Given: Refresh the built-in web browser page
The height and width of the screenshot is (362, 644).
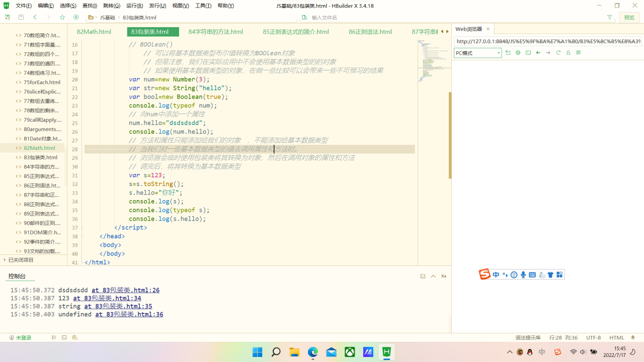Looking at the screenshot, I should 558,53.
